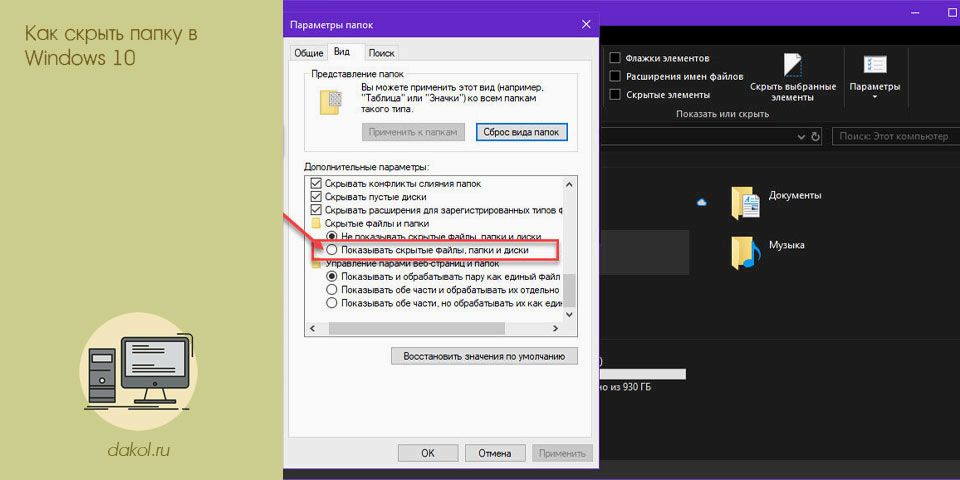The image size is (960, 480).
Task: Close the Параметры папок dialog
Action: point(586,24)
